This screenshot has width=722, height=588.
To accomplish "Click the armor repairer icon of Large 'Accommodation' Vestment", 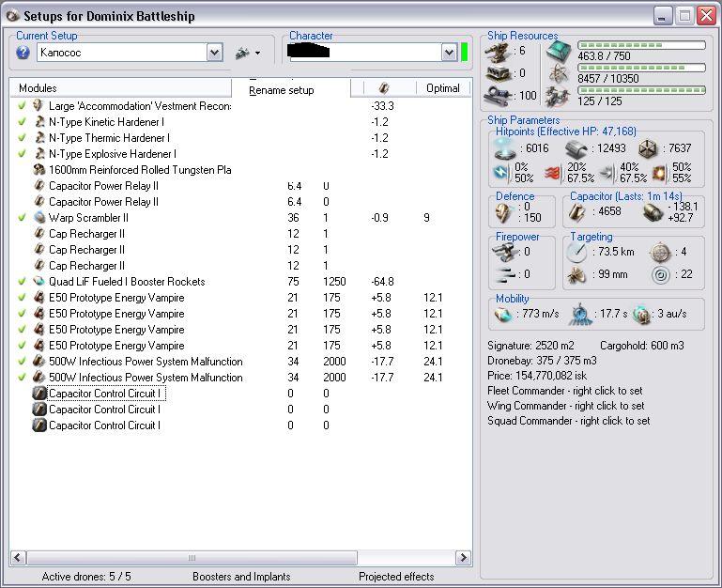I will tap(38, 105).
